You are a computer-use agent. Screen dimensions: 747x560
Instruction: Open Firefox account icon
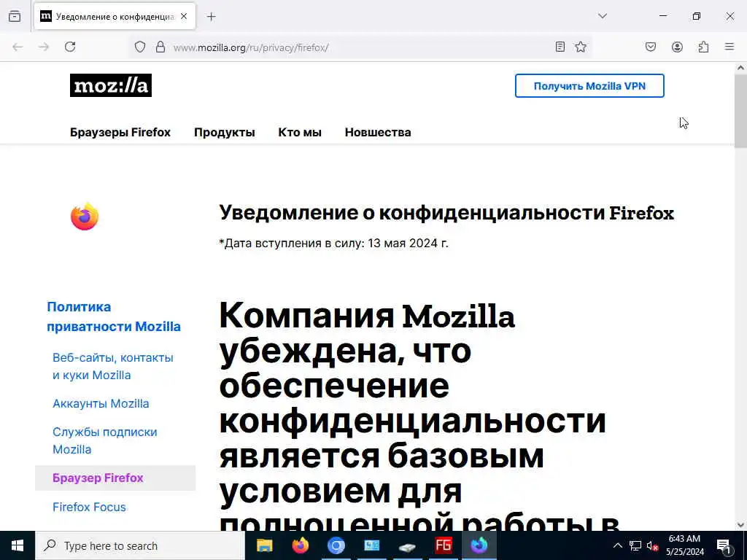coord(677,47)
